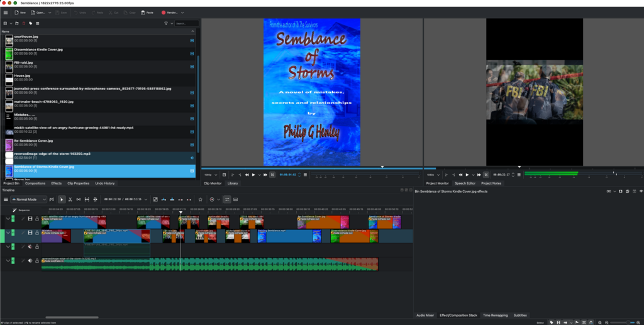Rewind in the project monitor

click(x=461, y=175)
